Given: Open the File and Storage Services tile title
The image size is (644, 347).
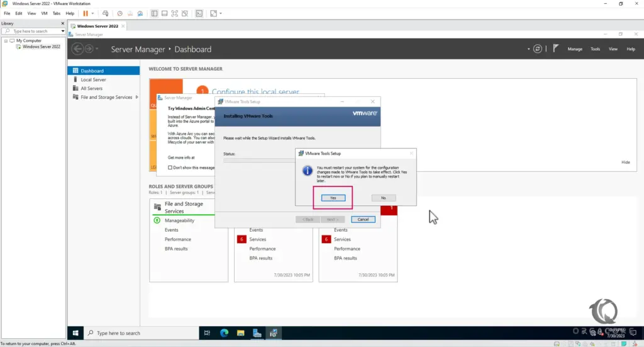Looking at the screenshot, I should [184, 207].
